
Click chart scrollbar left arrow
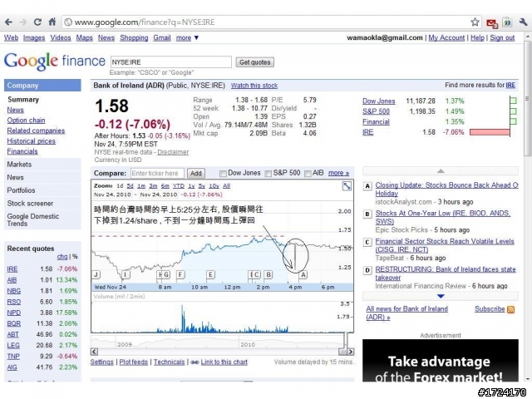click(x=94, y=352)
